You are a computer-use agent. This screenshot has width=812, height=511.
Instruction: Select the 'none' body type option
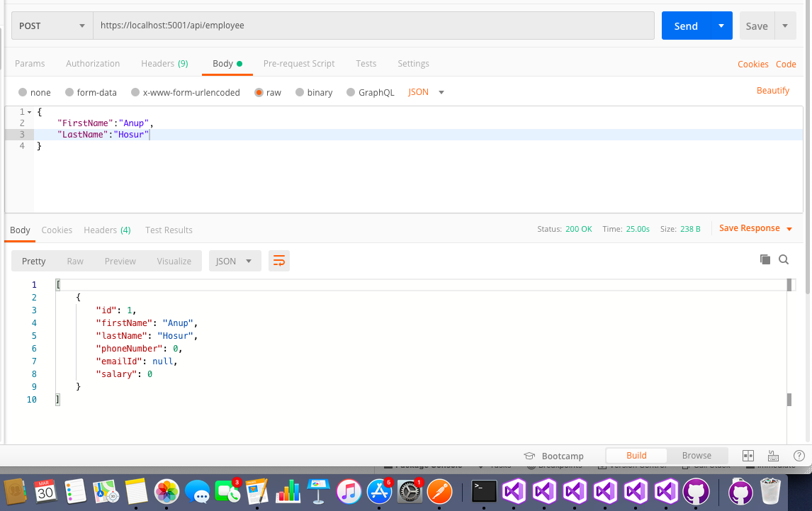[34, 92]
